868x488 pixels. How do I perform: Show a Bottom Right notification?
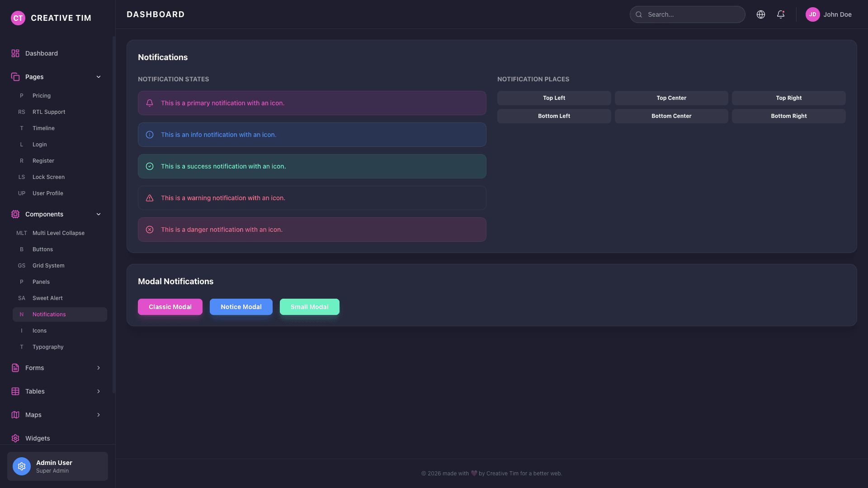pos(788,116)
